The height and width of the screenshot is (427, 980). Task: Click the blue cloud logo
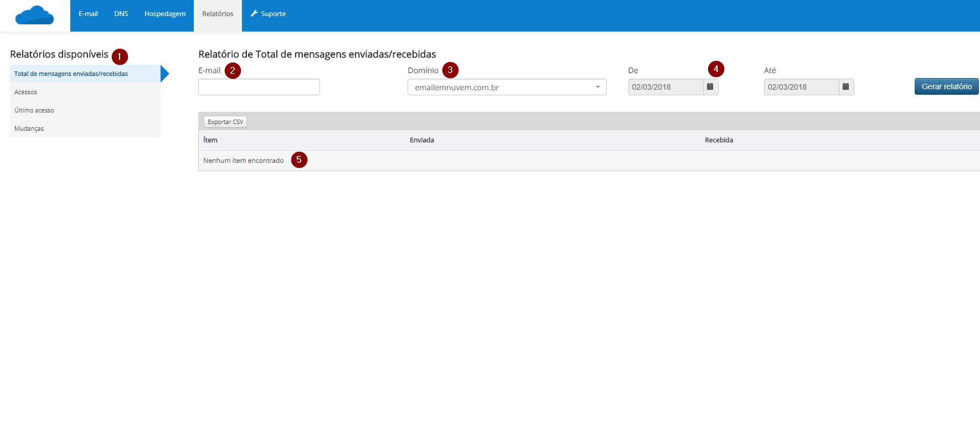point(34,15)
